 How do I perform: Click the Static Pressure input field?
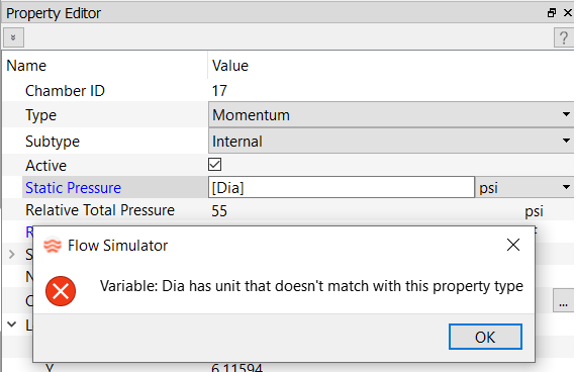coord(341,187)
